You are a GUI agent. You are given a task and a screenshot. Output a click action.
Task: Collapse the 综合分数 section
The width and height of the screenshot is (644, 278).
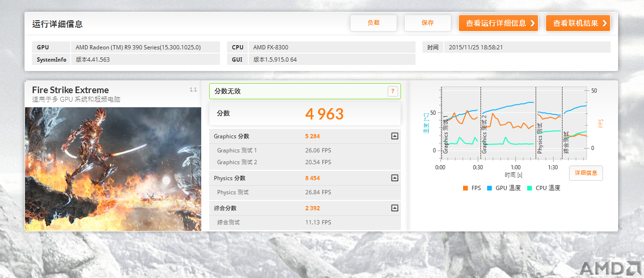pos(395,208)
